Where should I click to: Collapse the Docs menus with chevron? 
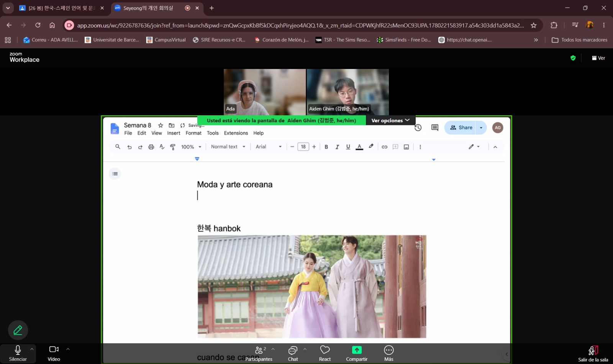pos(495,147)
